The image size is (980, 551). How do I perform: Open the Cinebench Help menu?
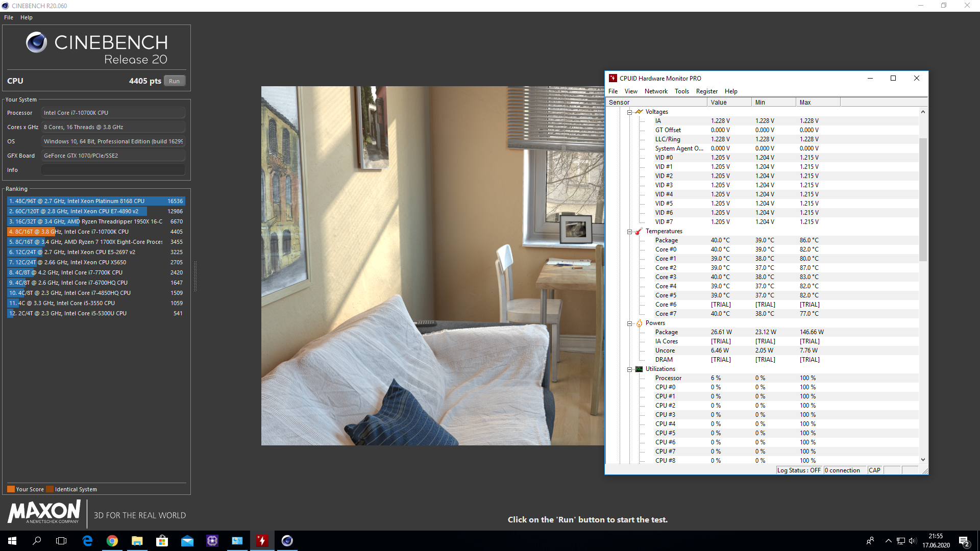27,17
